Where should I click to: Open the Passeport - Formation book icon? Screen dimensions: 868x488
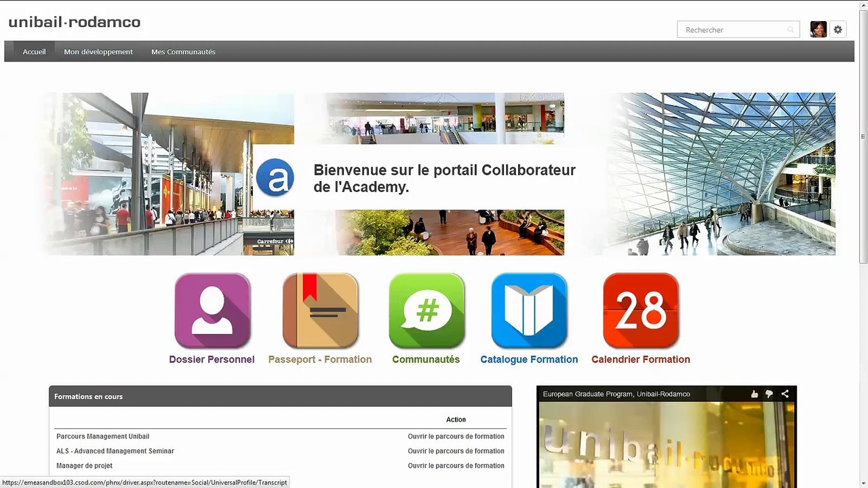(320, 310)
